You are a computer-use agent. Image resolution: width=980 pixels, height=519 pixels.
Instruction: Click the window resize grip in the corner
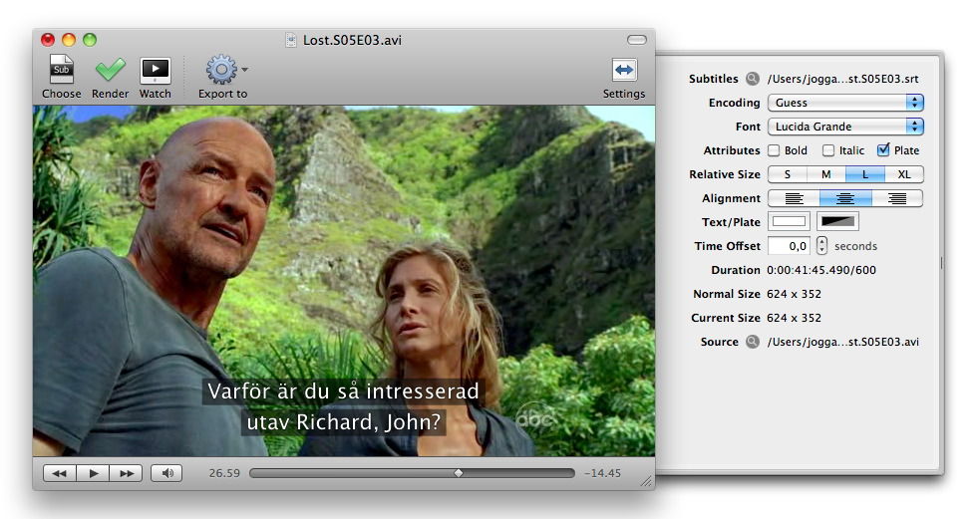(x=647, y=481)
